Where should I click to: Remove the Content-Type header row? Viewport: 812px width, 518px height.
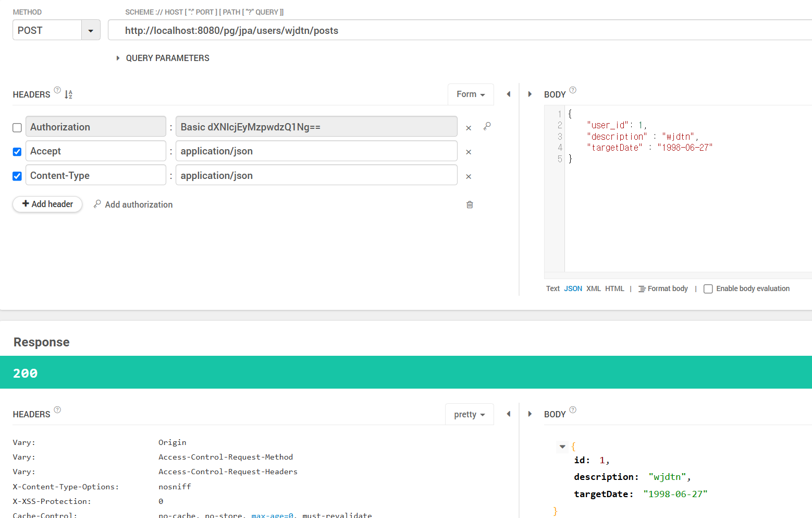(x=469, y=177)
